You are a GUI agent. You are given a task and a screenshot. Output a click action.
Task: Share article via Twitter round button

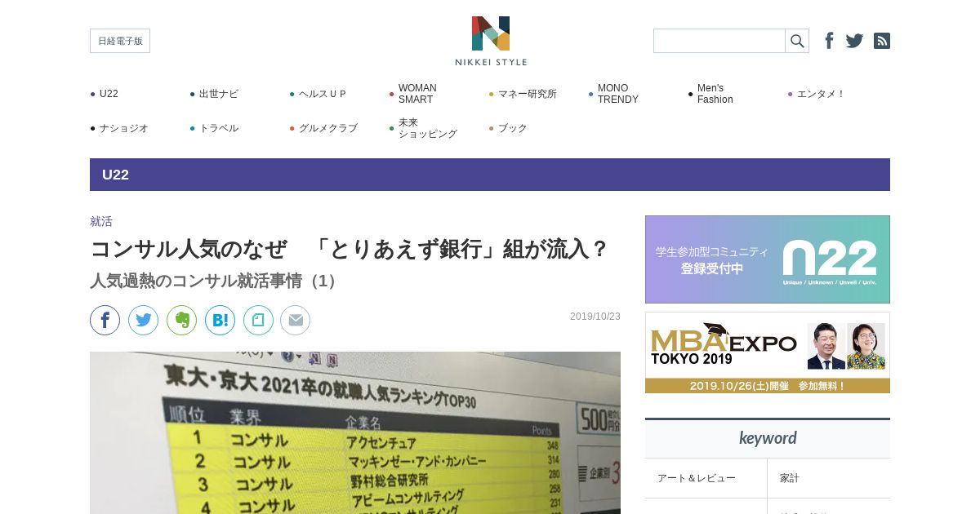click(x=143, y=320)
